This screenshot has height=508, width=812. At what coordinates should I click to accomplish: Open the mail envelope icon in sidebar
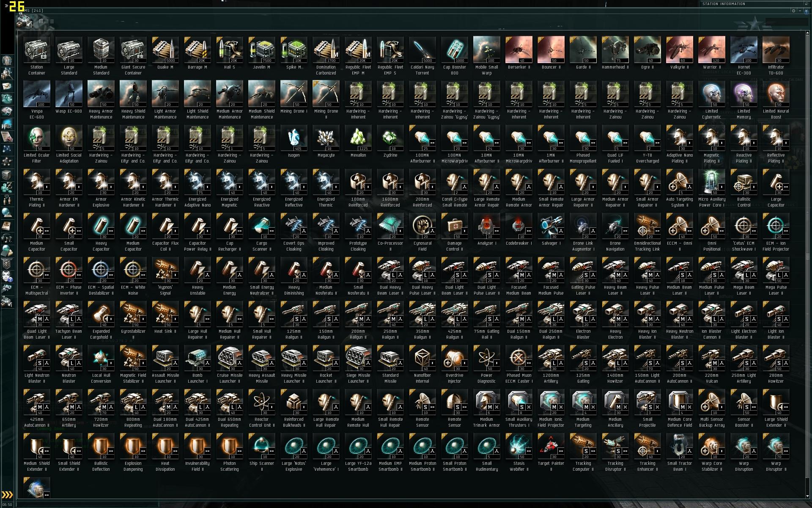coord(7,86)
